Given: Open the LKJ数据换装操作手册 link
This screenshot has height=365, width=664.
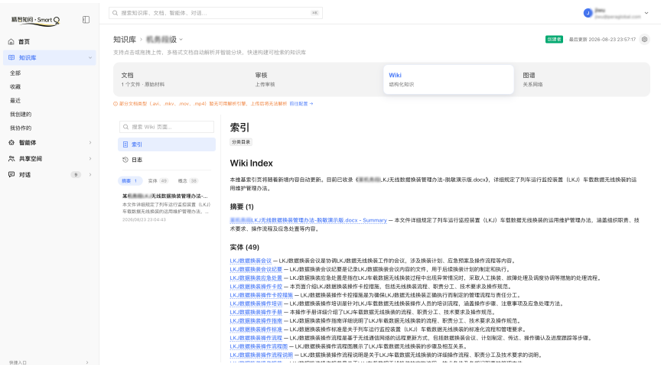Looking at the screenshot, I should [256, 312].
